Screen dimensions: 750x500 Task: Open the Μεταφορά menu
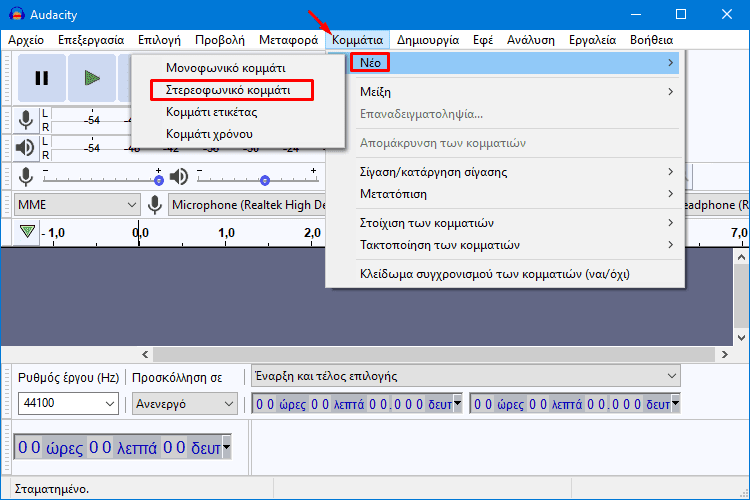[288, 40]
